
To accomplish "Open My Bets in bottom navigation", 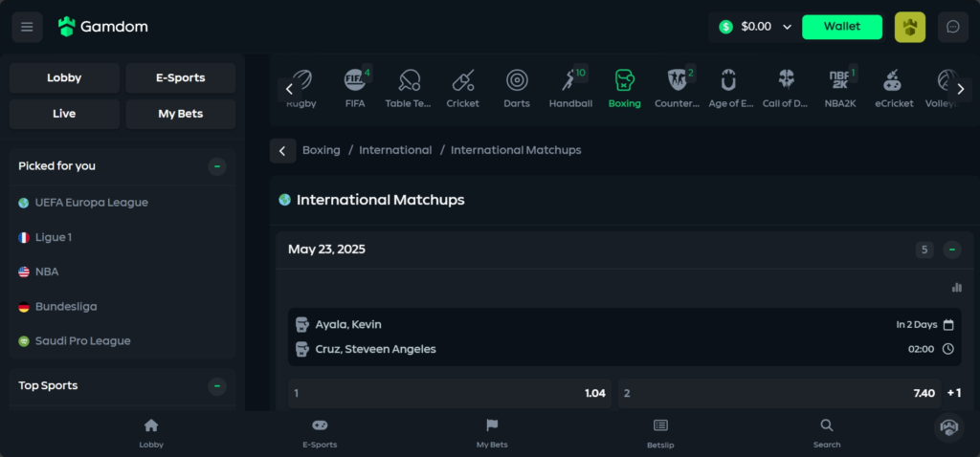I will (x=492, y=434).
